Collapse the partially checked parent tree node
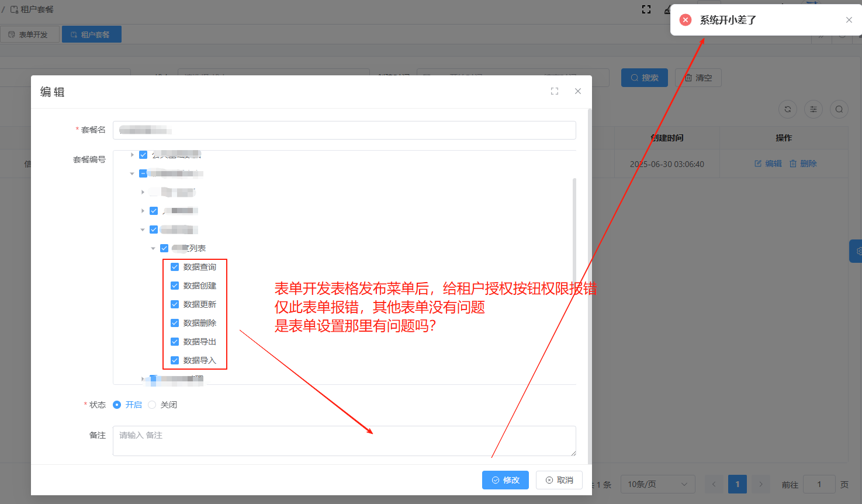This screenshot has width=862, height=504. pos(132,173)
